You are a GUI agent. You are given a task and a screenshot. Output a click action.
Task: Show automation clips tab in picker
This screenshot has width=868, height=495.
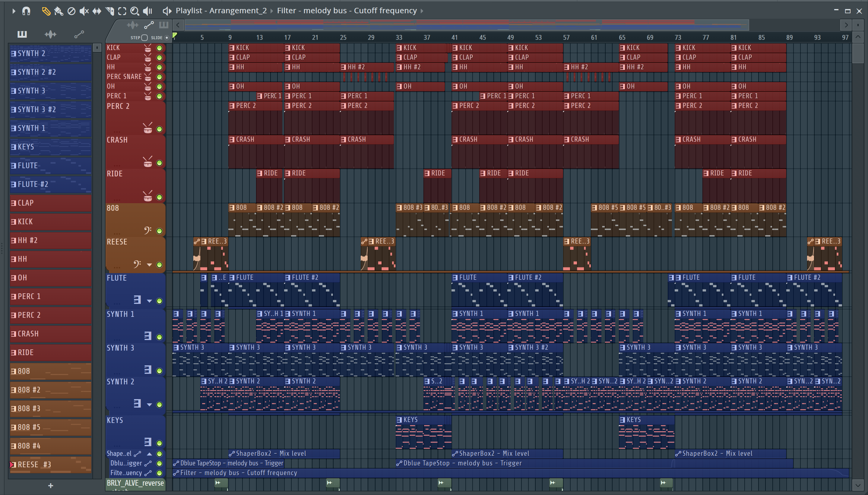pos(79,34)
